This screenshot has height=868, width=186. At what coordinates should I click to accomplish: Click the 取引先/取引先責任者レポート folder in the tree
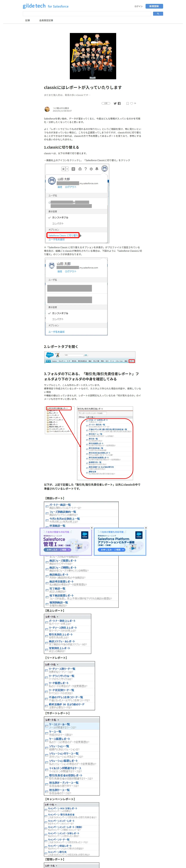(58, 408)
